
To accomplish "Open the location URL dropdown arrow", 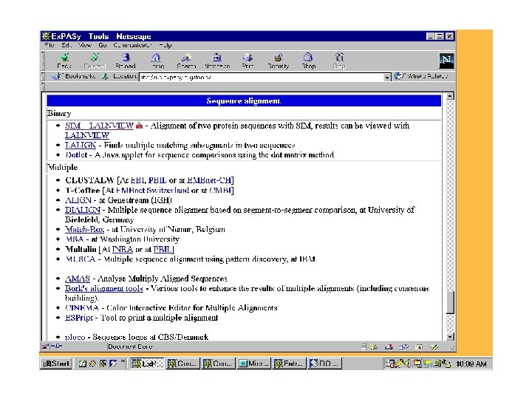I will [x=386, y=78].
